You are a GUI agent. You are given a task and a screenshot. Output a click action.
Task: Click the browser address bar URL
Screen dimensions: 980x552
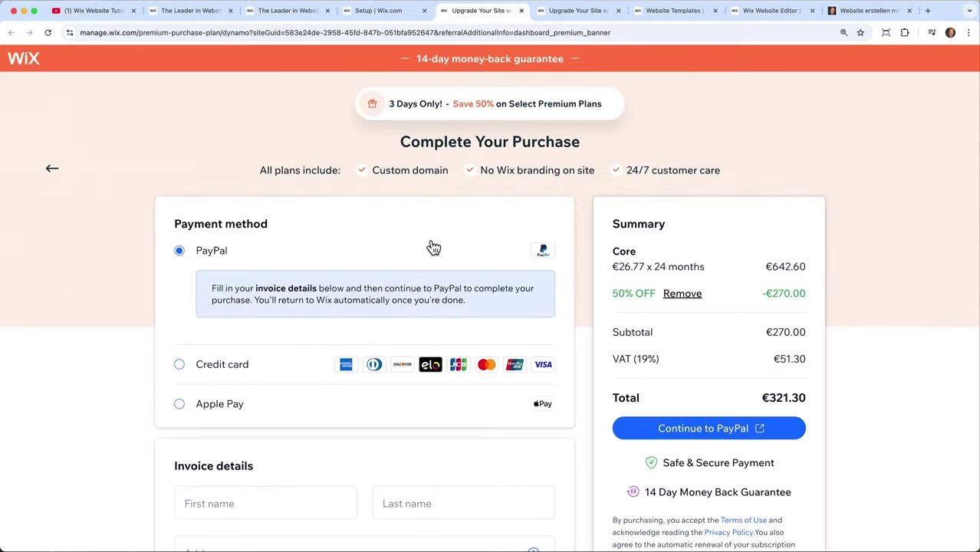345,33
